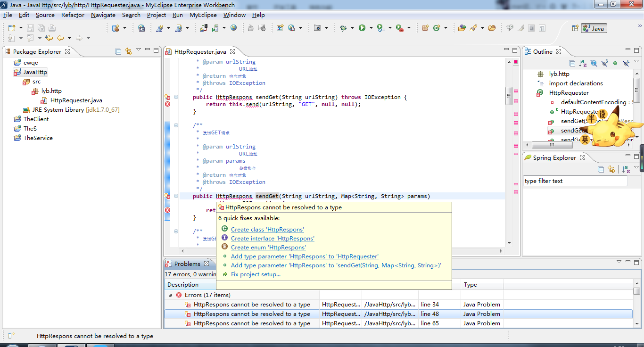Viewport: 644px width, 347px height.
Task: Select the Problems row for line 34
Action: (x=398, y=305)
